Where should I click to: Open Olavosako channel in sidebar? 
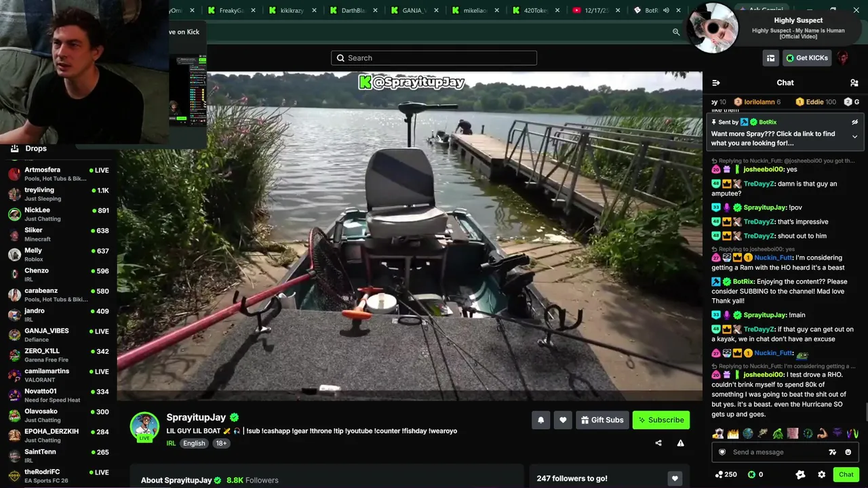point(58,415)
